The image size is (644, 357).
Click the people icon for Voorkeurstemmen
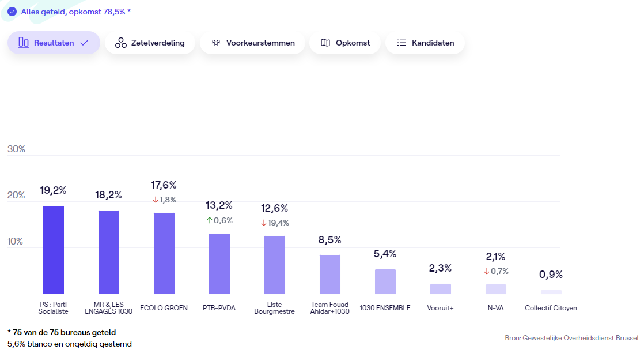coord(216,43)
